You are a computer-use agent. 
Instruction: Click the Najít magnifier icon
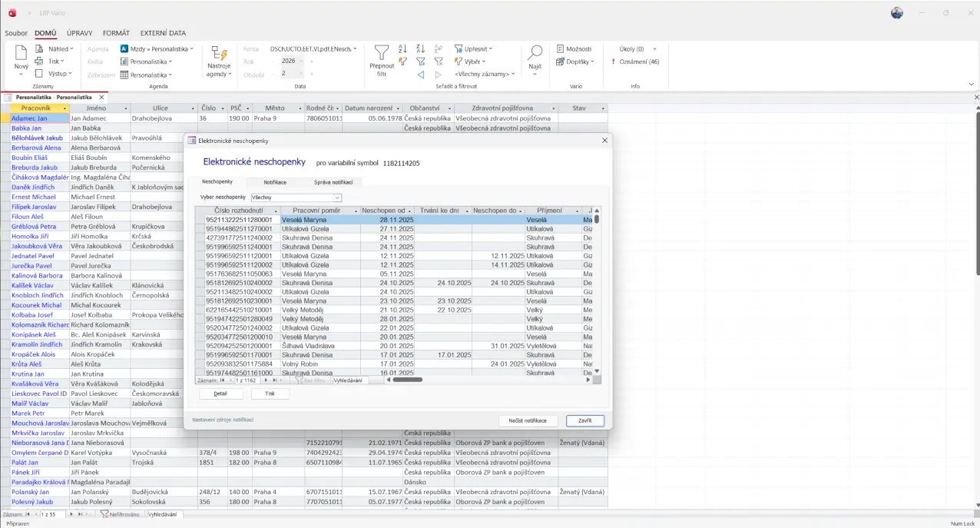click(535, 52)
